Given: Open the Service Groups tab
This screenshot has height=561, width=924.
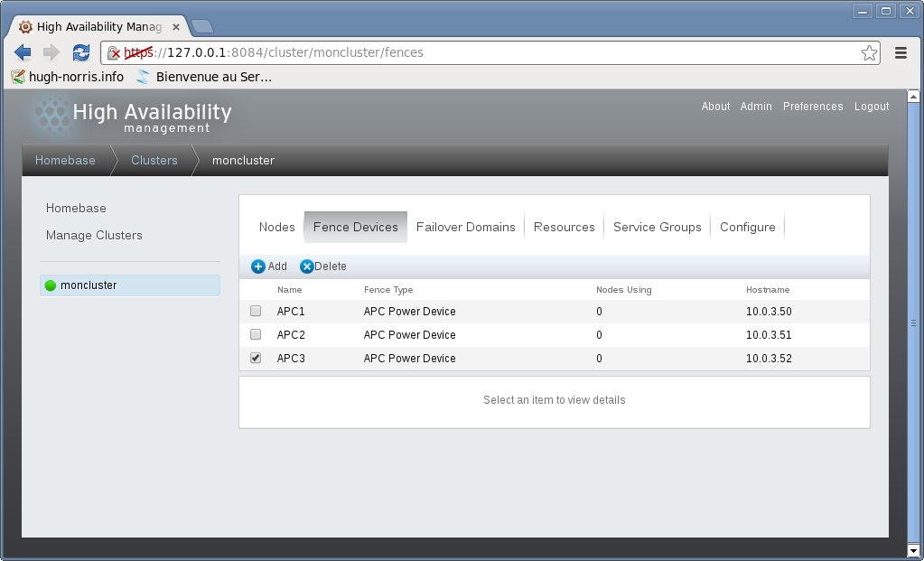Looking at the screenshot, I should coord(657,227).
